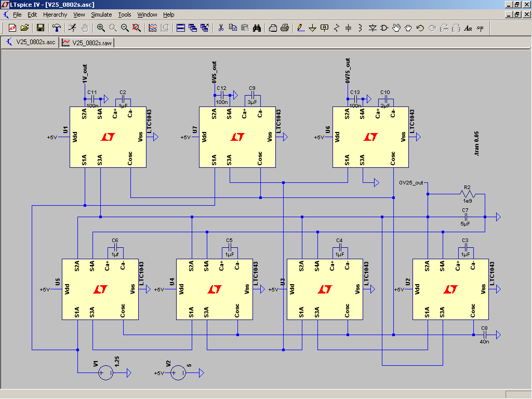Select the Draw Wire pencil tool
The image size is (532, 399).
coord(301,28)
